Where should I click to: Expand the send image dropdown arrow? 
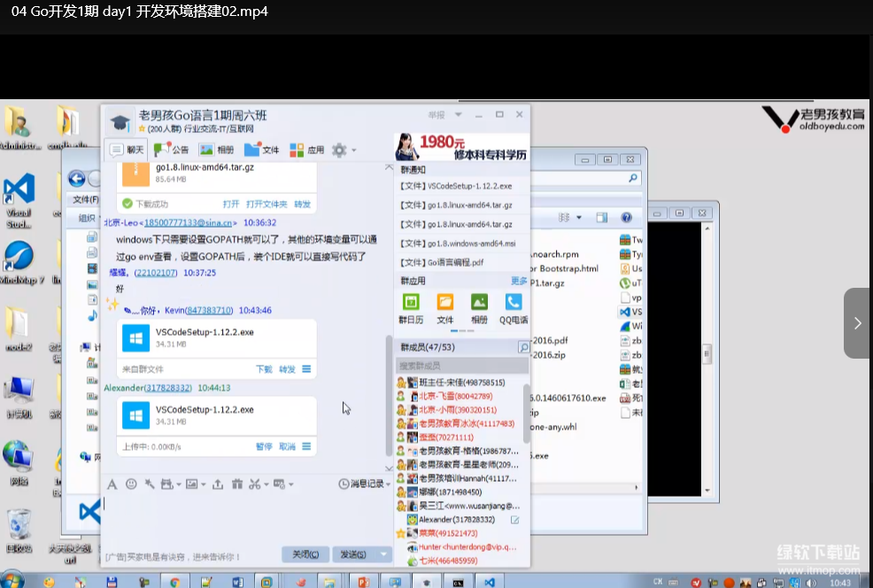pyautogui.click(x=204, y=485)
